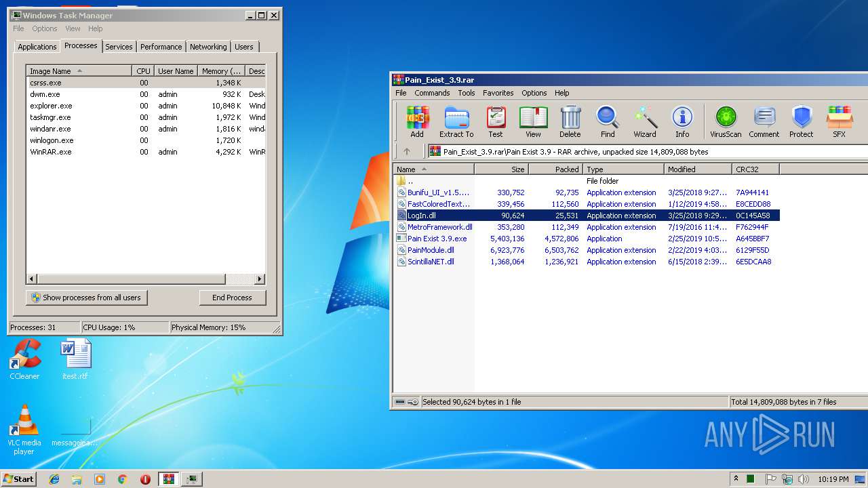Select WinRAR.exe process row
This screenshot has height=488, width=868.
(x=146, y=152)
